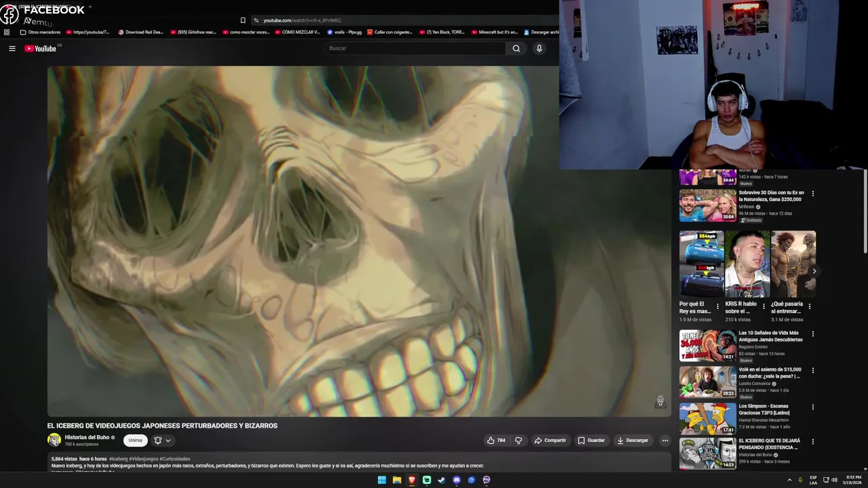Viewport: 868px width, 488px height.
Task: Click the #iceberg hashtag
Action: pyautogui.click(x=119, y=459)
